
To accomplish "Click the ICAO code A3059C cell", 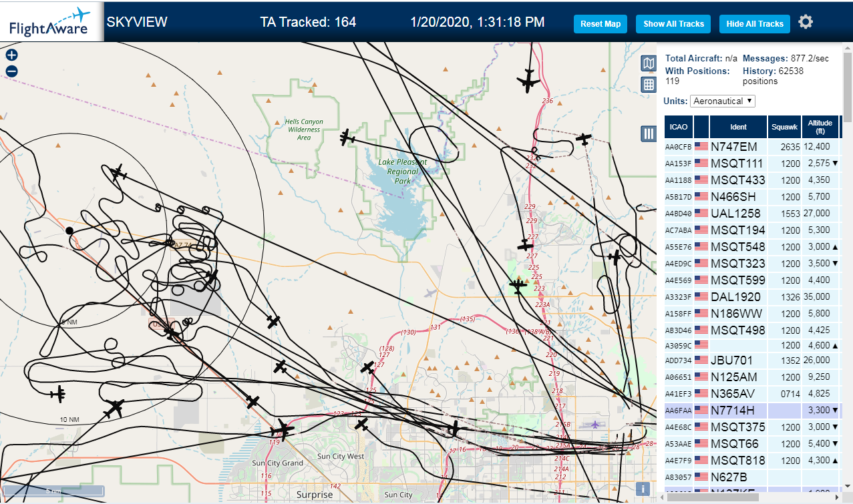I will (678, 345).
